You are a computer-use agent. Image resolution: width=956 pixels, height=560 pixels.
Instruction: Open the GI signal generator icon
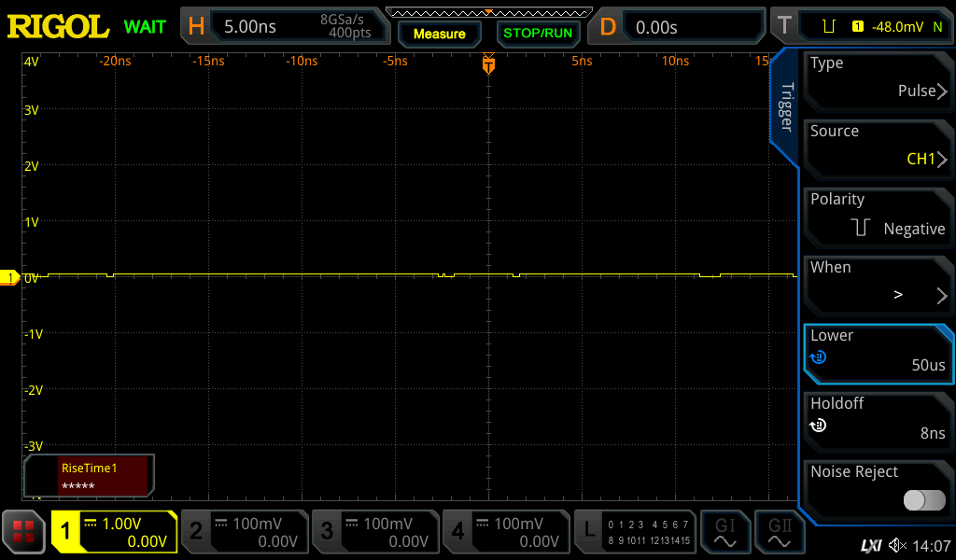(725, 532)
